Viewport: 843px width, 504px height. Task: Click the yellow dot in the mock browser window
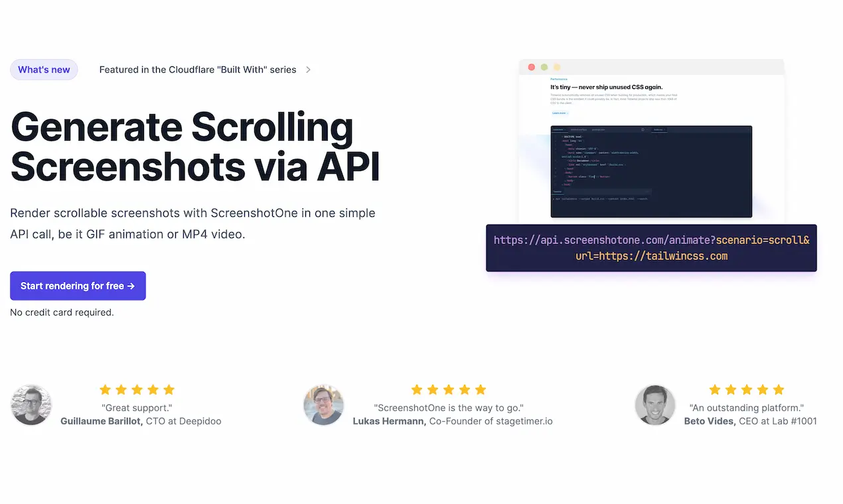click(x=557, y=67)
